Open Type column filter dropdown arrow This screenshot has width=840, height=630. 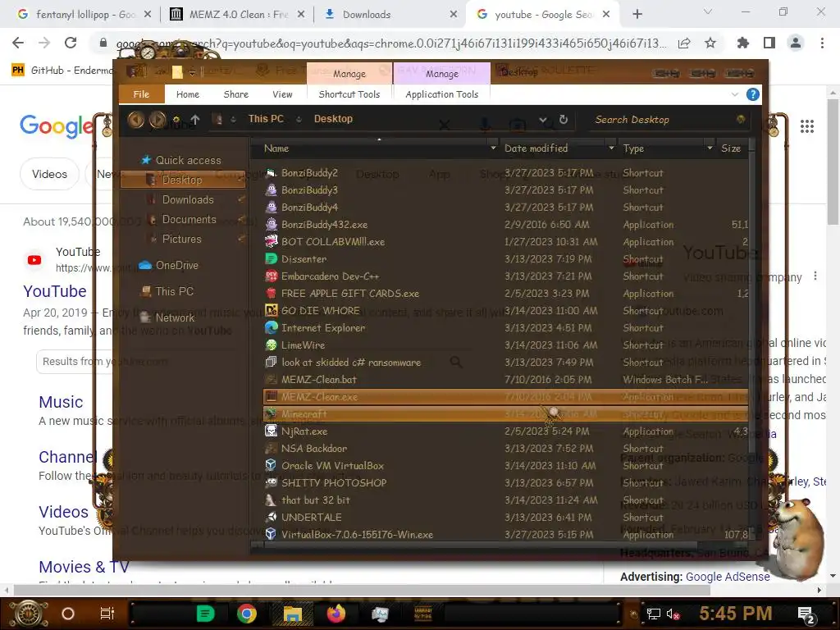[710, 148]
